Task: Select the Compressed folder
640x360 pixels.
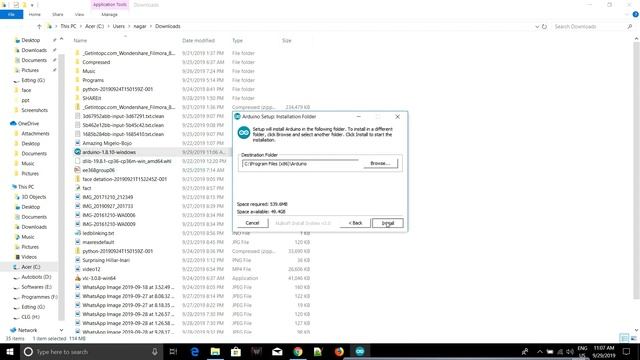Action: [96, 62]
